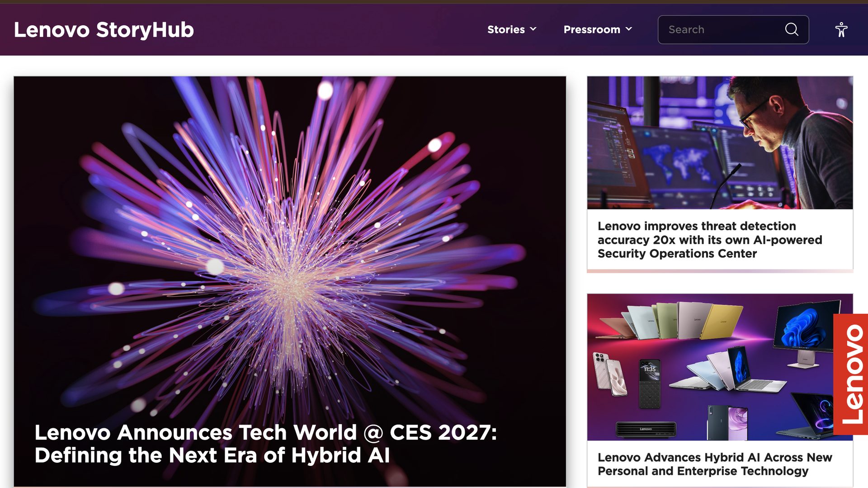Screen dimensions: 868x488
Task: Click the search magnifier icon
Action: coord(792,29)
